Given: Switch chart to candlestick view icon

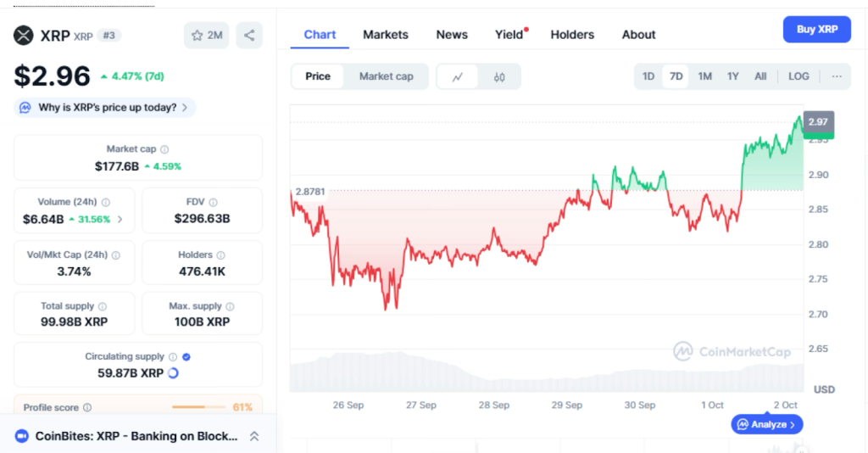Looking at the screenshot, I should [x=499, y=76].
